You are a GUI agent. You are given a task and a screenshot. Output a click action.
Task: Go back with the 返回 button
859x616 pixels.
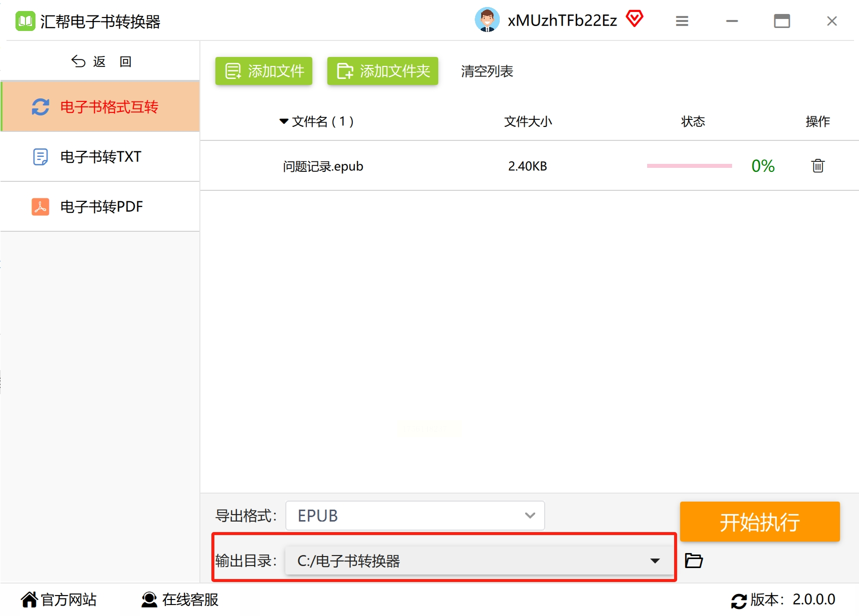[101, 61]
